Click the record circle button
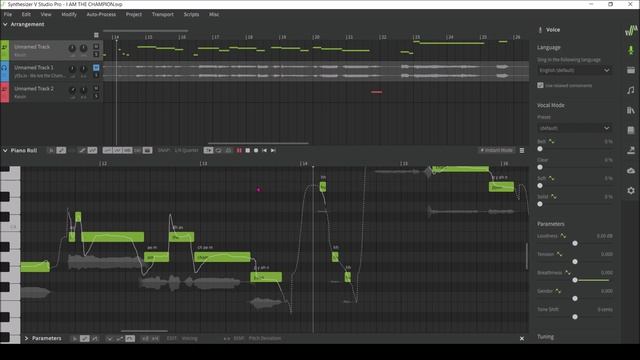This screenshot has width=640, height=360. click(x=256, y=151)
